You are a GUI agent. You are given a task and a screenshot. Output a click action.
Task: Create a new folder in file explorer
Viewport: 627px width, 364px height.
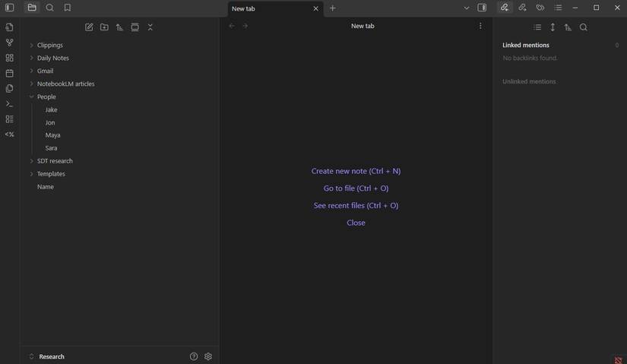104,27
